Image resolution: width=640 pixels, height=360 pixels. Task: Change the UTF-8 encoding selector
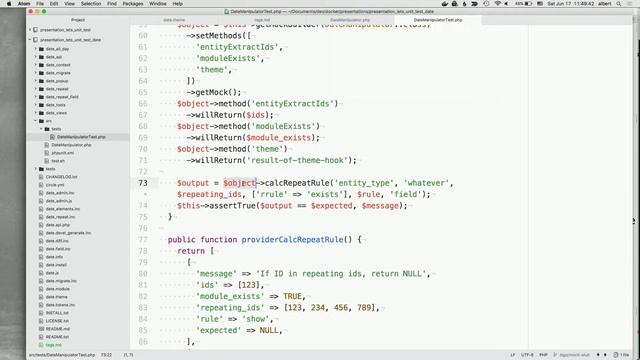point(527,355)
